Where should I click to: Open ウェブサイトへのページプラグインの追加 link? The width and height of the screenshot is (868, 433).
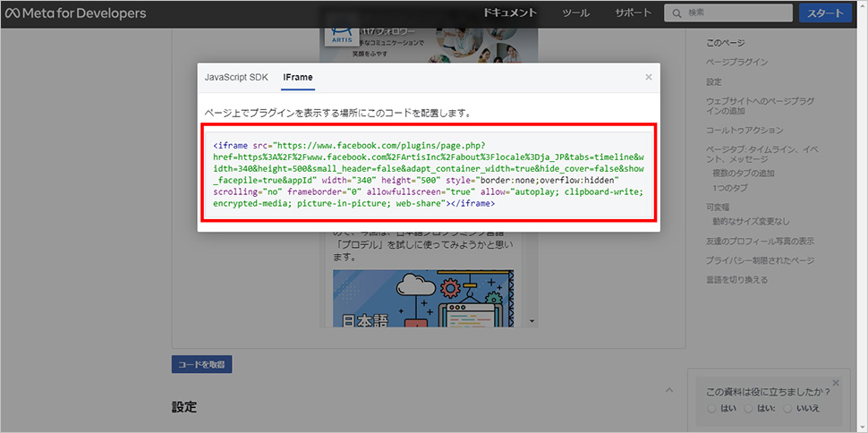tap(760, 106)
